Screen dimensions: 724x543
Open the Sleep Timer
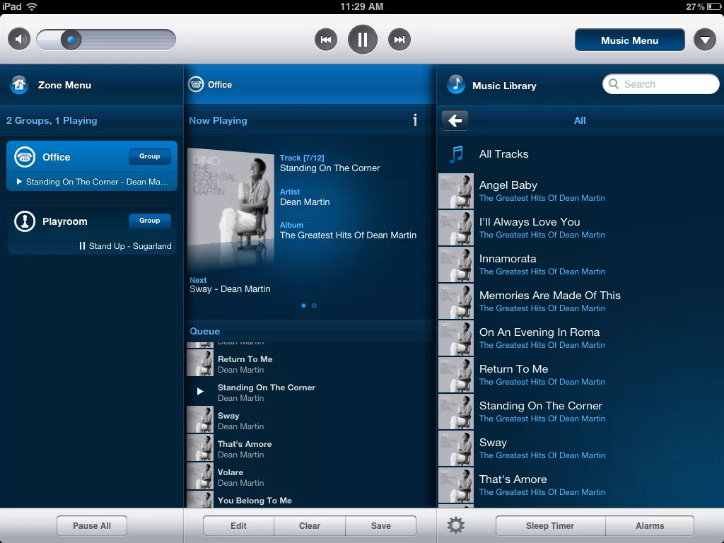pos(550,525)
